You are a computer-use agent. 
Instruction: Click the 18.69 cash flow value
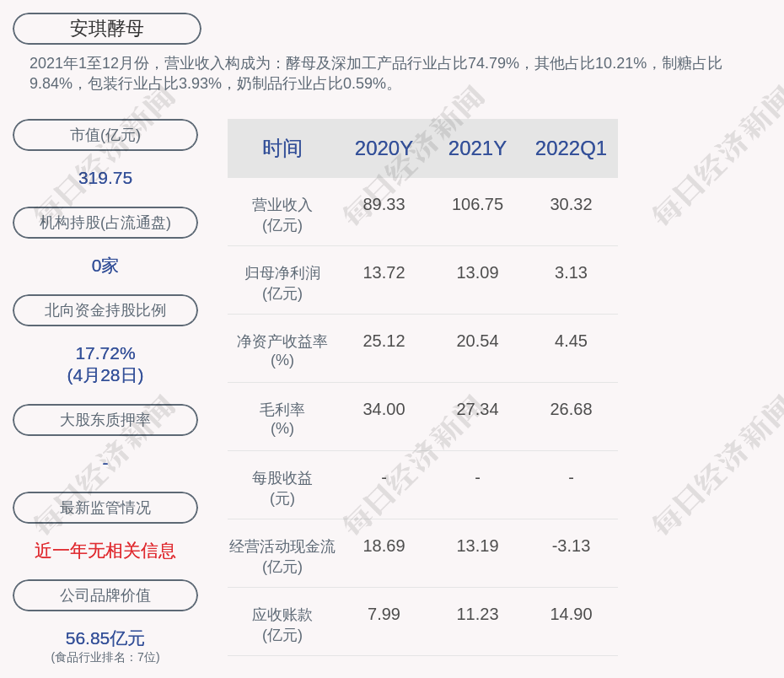point(384,546)
